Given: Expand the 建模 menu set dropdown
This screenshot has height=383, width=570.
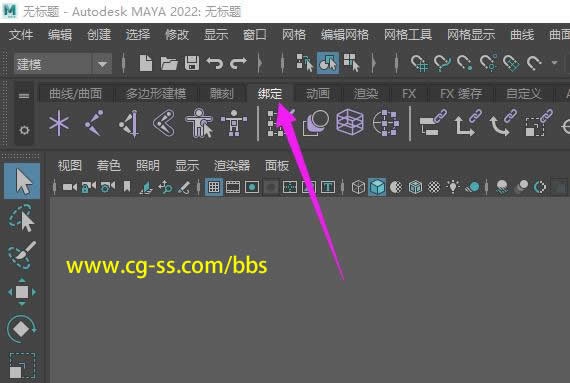Looking at the screenshot, I should 103,64.
